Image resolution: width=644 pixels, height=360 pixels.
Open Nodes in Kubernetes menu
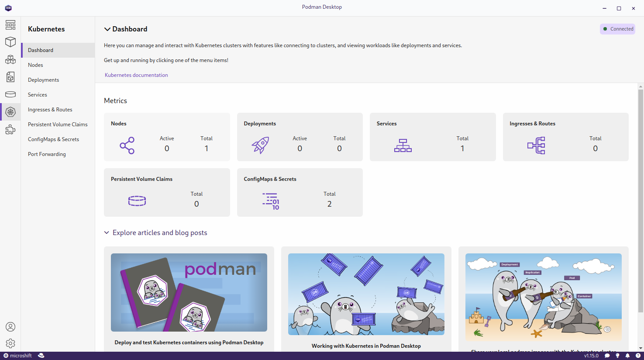58,65
